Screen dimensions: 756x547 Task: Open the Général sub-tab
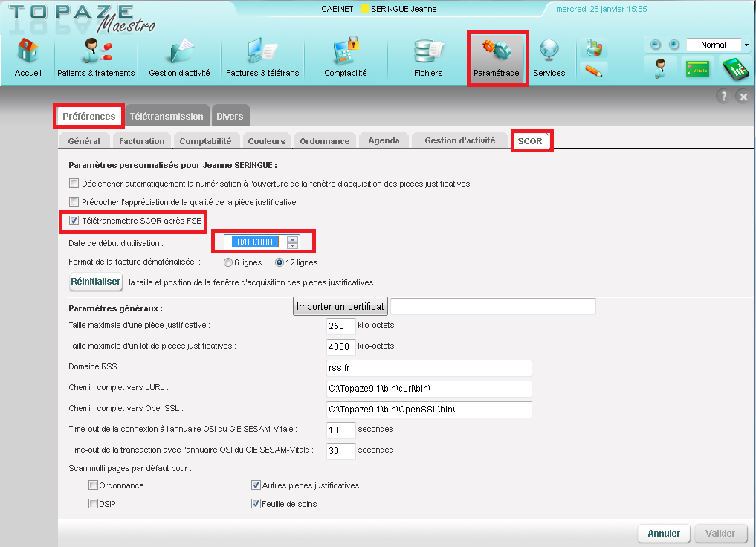(x=84, y=140)
